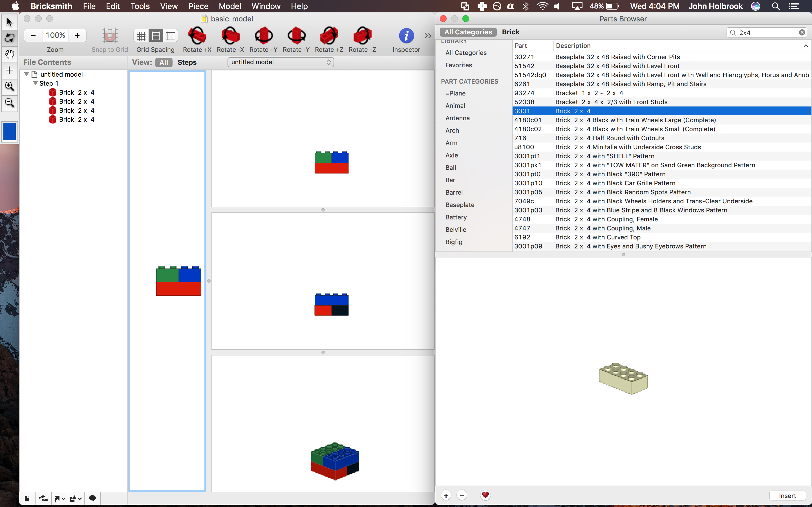Image resolution: width=812 pixels, height=507 pixels.
Task: Select the Brick category tab
Action: click(510, 32)
